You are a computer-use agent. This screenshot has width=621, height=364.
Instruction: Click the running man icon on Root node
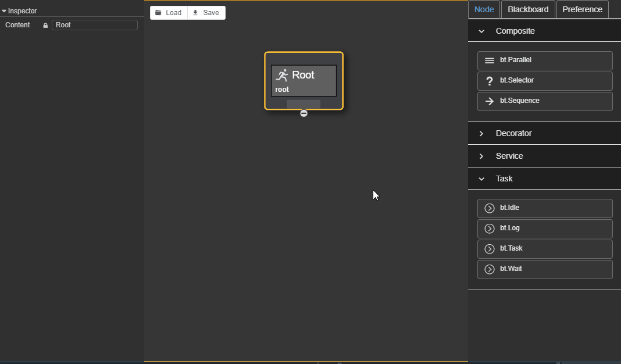click(x=282, y=75)
